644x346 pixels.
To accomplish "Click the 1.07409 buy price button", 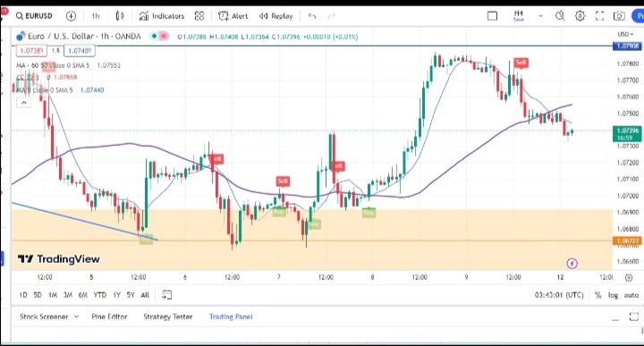I will pyautogui.click(x=80, y=50).
